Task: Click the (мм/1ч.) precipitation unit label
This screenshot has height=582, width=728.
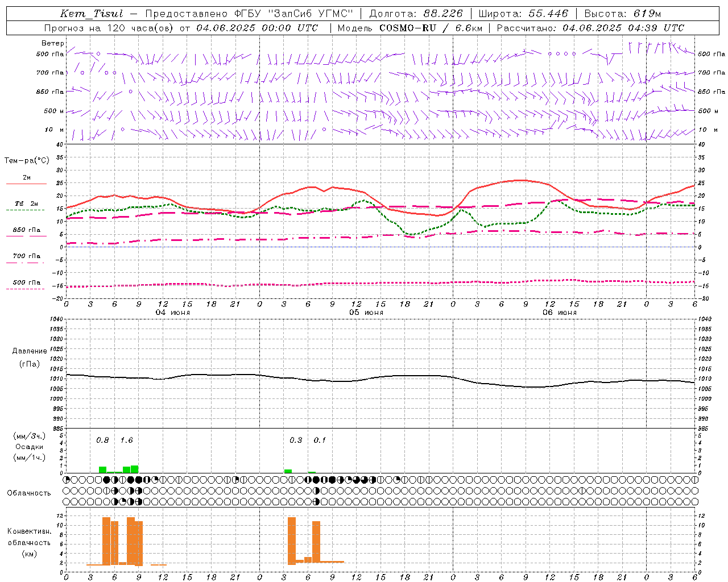Action: [x=29, y=458]
